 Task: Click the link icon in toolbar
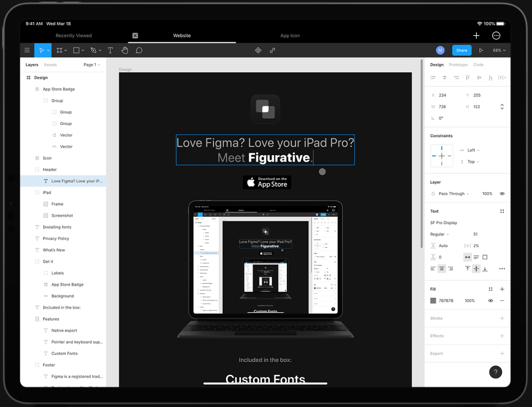point(272,50)
